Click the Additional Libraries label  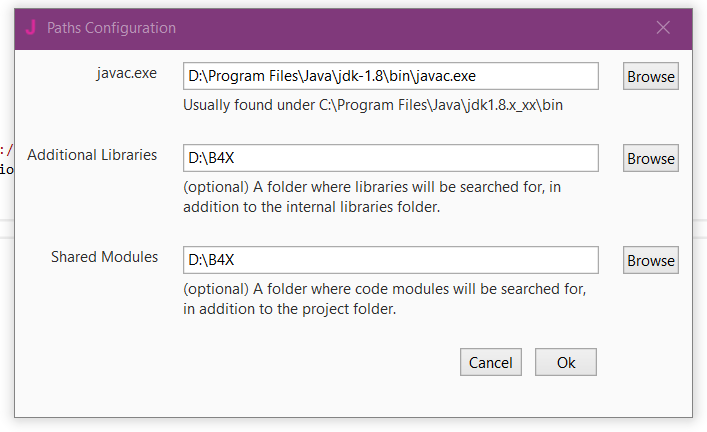click(92, 155)
